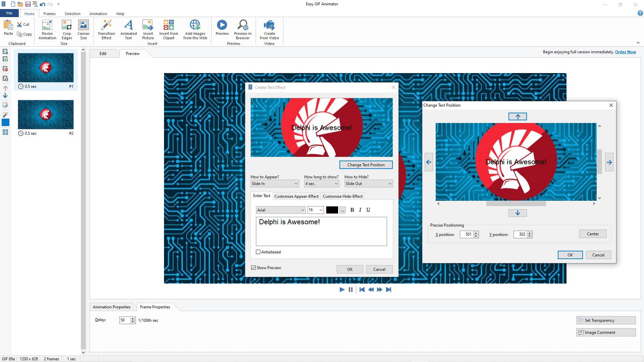Viewport: 644px width, 362px height.
Task: Toggle underline text formatting
Action: click(x=368, y=210)
